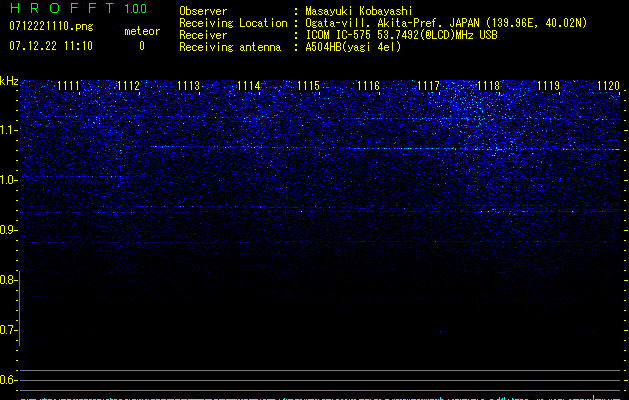This screenshot has height=400, width=629.
Task: Click time marker 1117
Action: pyautogui.click(x=428, y=85)
